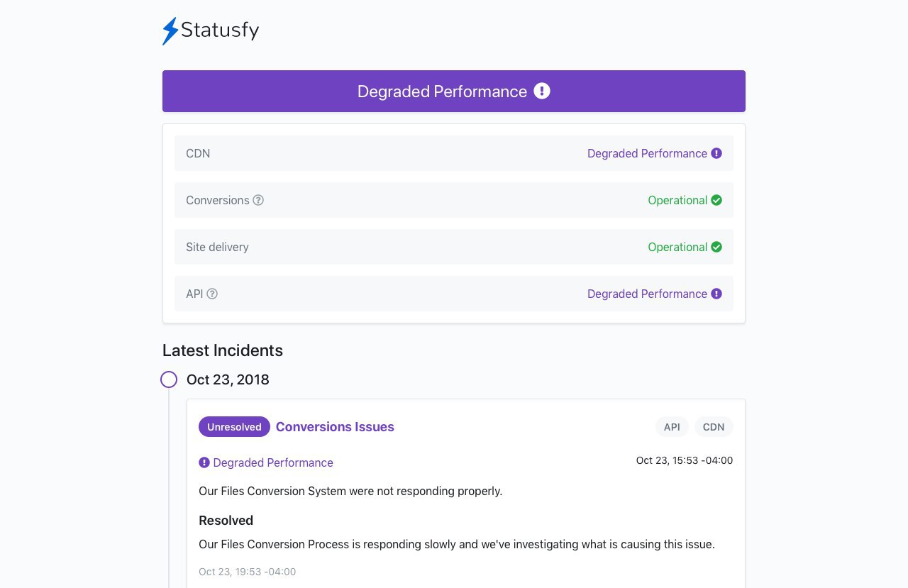Screen dimensions: 908x588
Task: Select the API tag on the incident
Action: [x=672, y=426]
